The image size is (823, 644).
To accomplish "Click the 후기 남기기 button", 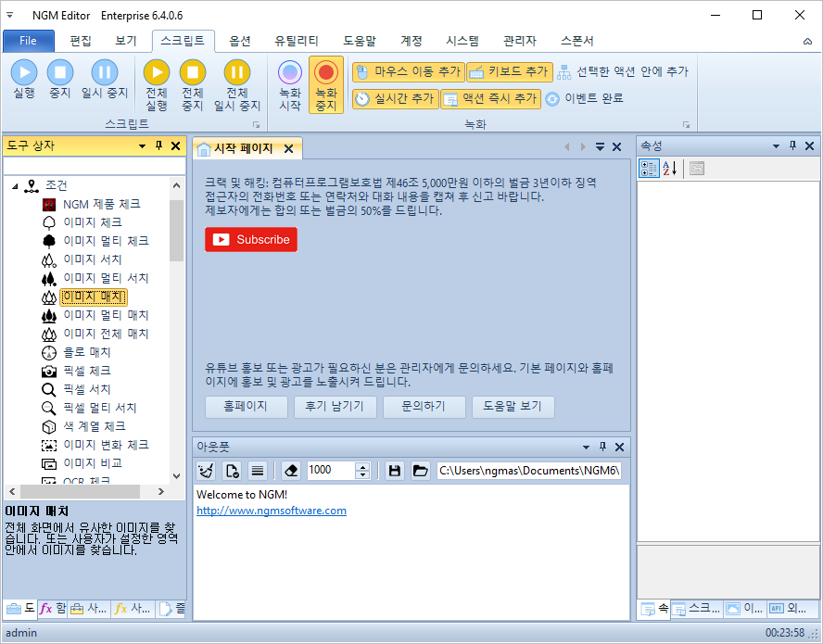I will click(x=336, y=407).
